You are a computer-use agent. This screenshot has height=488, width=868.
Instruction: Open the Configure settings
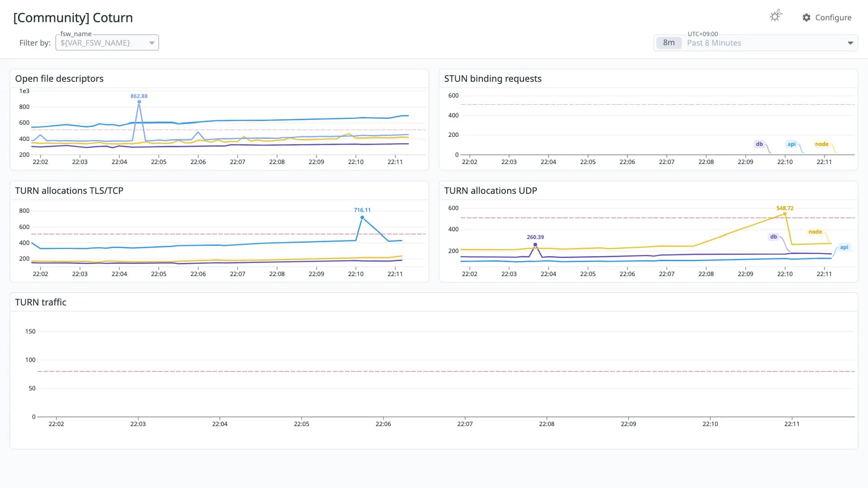827,17
